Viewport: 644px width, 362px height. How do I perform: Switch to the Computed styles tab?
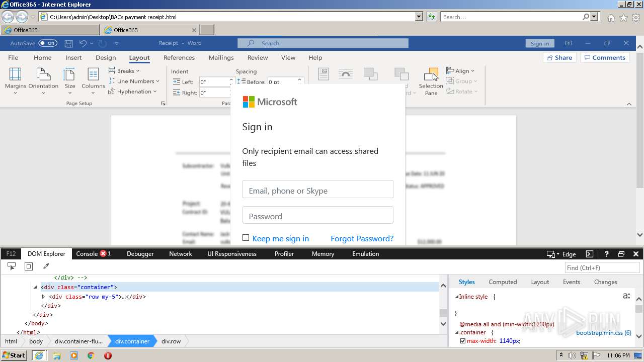503,282
